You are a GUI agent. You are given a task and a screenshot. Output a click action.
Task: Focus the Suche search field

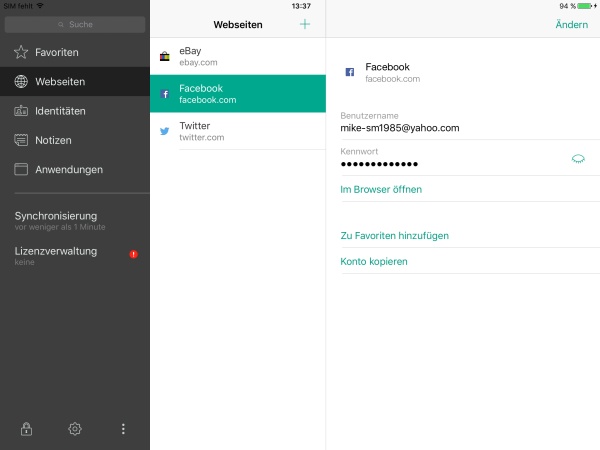tap(75, 24)
